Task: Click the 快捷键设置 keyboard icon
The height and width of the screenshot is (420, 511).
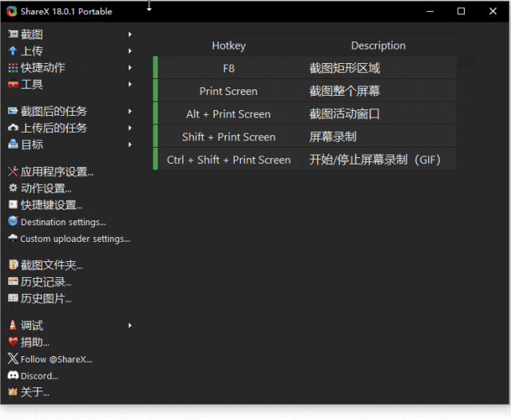Action: (x=13, y=204)
